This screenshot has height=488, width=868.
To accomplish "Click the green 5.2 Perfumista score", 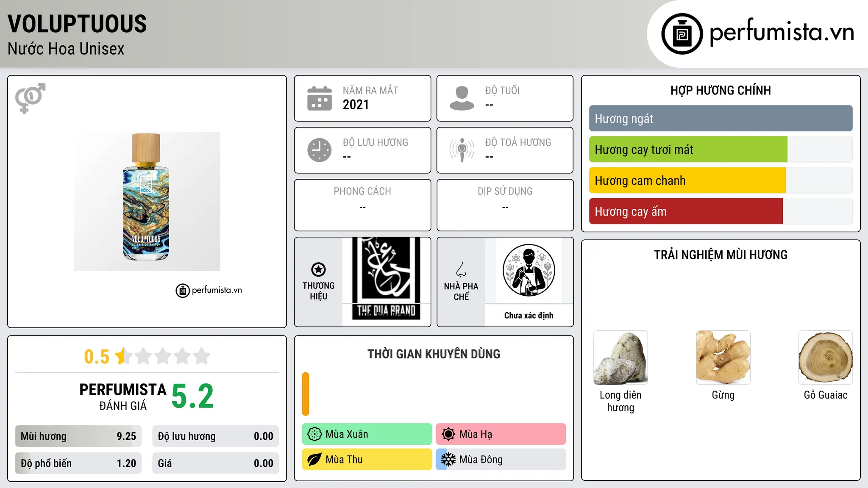I will coord(193,396).
